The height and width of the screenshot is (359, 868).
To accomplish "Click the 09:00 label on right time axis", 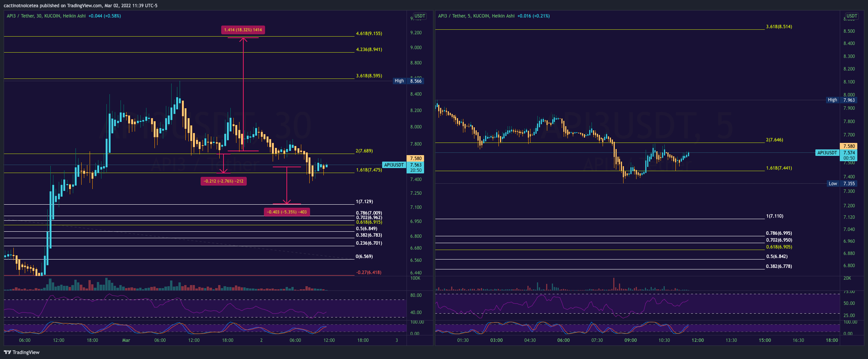I will pos(630,340).
